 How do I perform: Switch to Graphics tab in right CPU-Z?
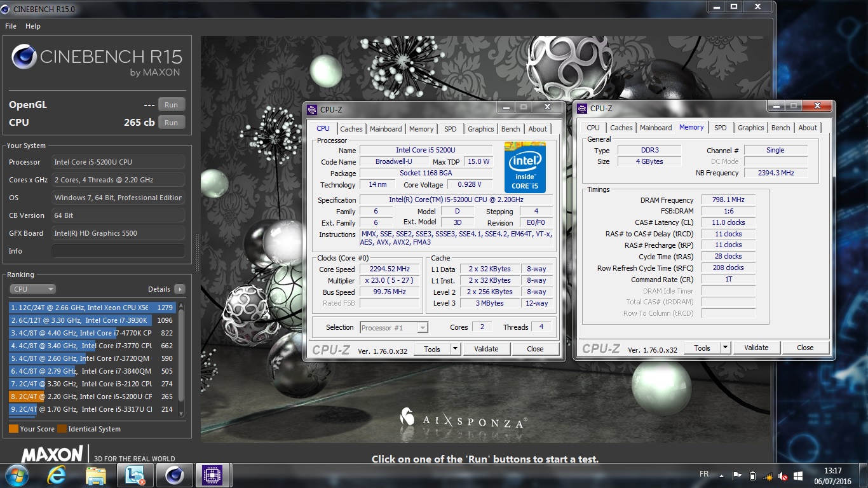pos(751,128)
